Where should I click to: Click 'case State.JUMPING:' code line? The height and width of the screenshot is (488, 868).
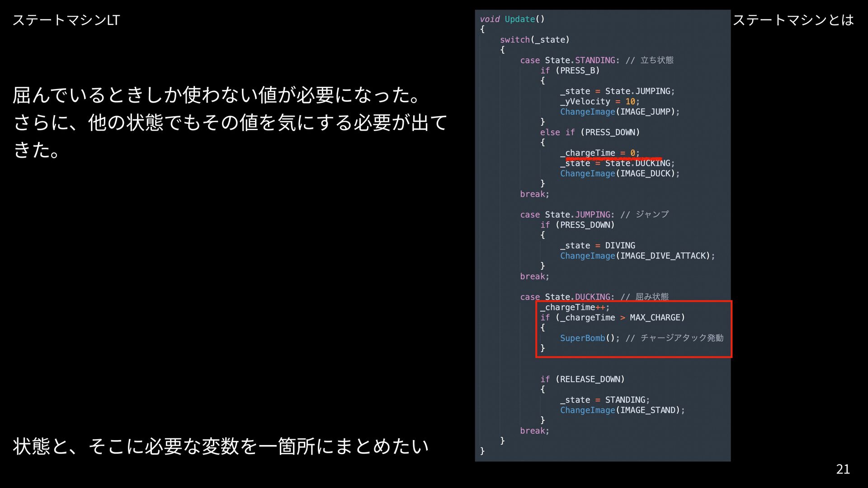pyautogui.click(x=567, y=215)
